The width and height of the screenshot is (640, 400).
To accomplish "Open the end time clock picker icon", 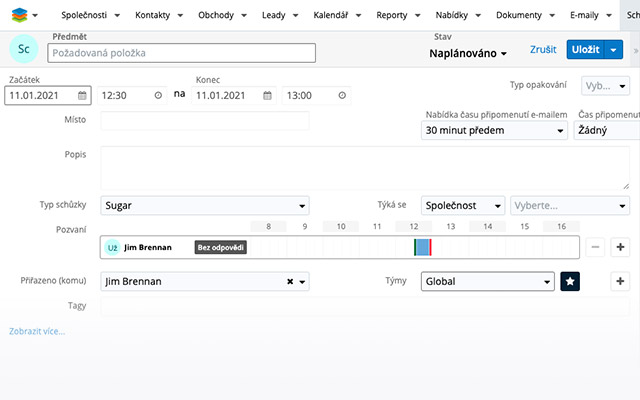I will [x=343, y=96].
